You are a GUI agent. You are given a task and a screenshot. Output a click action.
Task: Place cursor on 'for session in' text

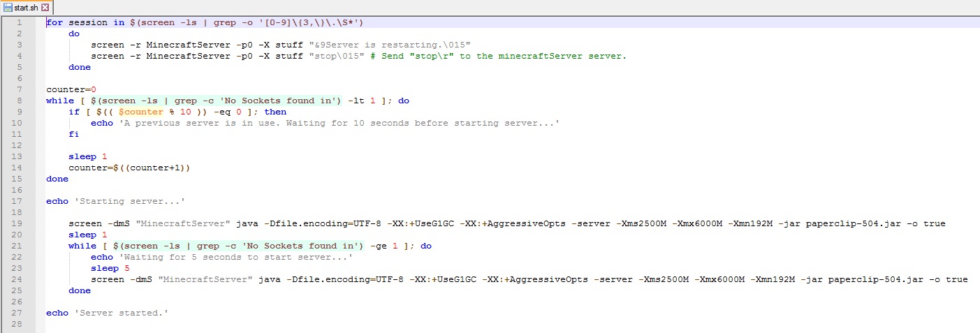[85, 22]
